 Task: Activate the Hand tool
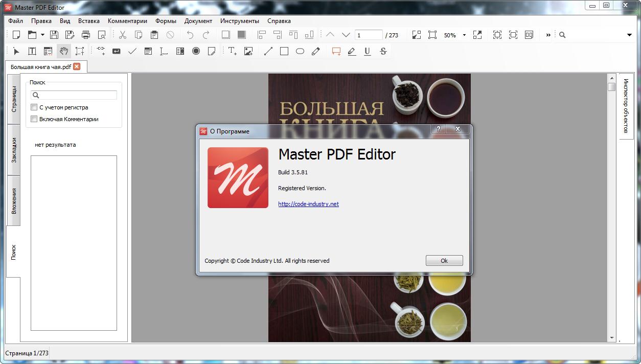click(x=64, y=51)
